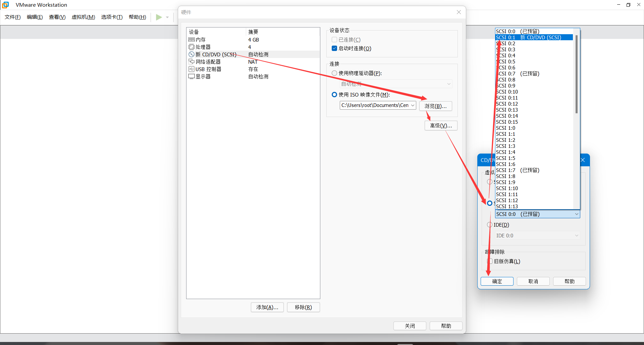Select the 网络适配器 device row
644x345 pixels.
(253, 62)
